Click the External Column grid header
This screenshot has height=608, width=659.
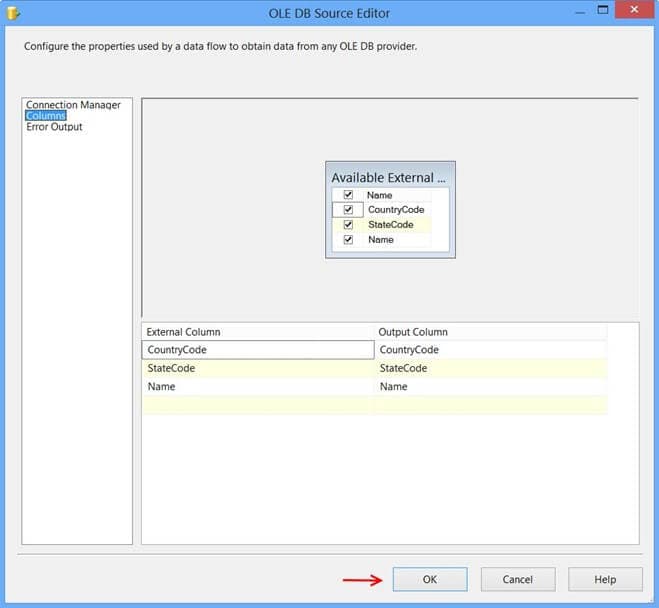coord(257,332)
